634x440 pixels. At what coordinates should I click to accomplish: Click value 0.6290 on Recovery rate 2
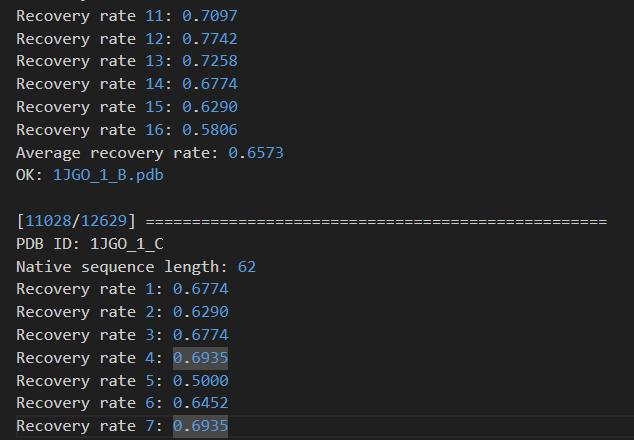coord(200,313)
